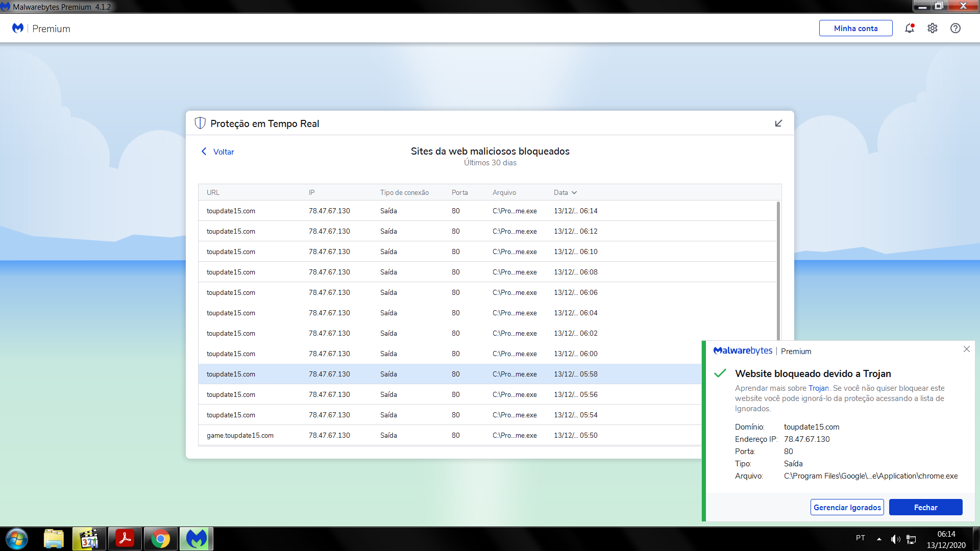Click the Minha conta button

(856, 28)
